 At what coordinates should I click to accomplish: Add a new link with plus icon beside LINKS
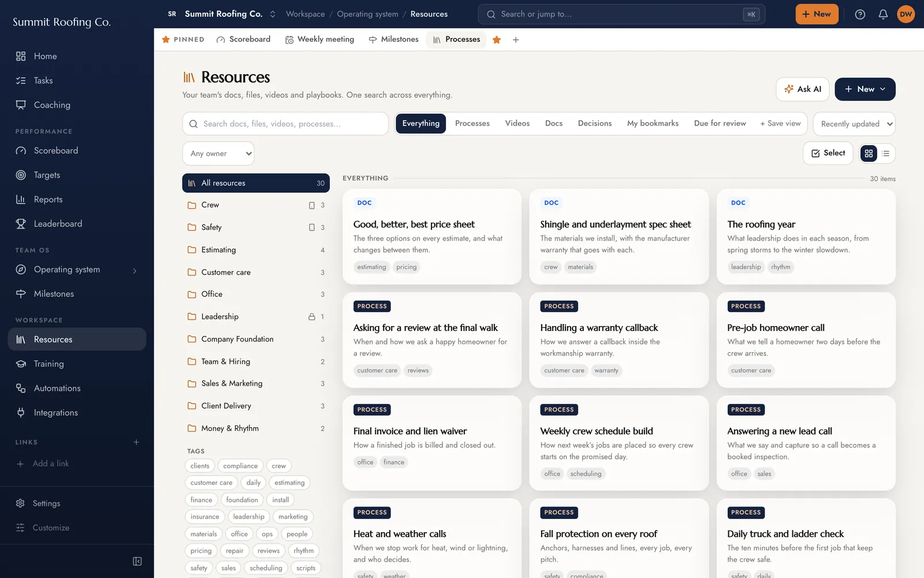pos(136,442)
